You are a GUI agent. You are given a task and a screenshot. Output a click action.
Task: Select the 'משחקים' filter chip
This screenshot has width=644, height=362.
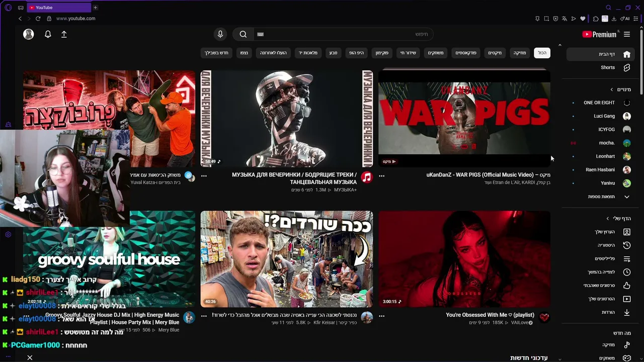(x=436, y=53)
